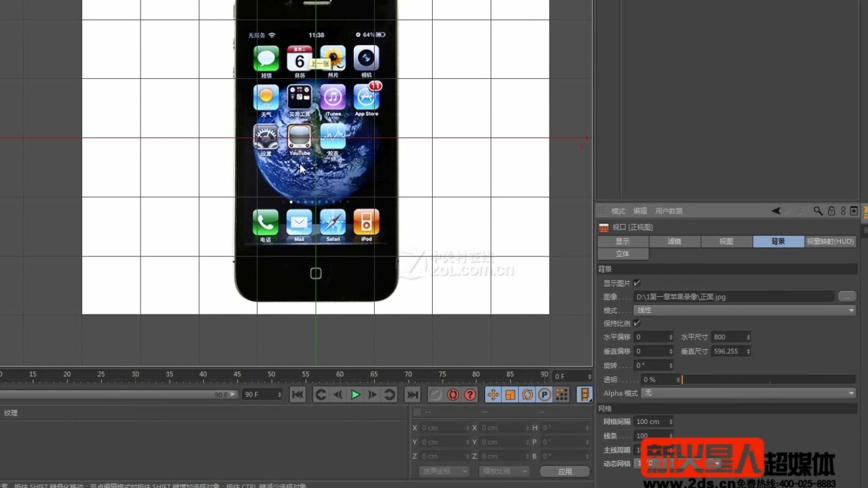This screenshot has height=488, width=868.
Task: Click the 90 F end frame field
Action: tap(262, 395)
